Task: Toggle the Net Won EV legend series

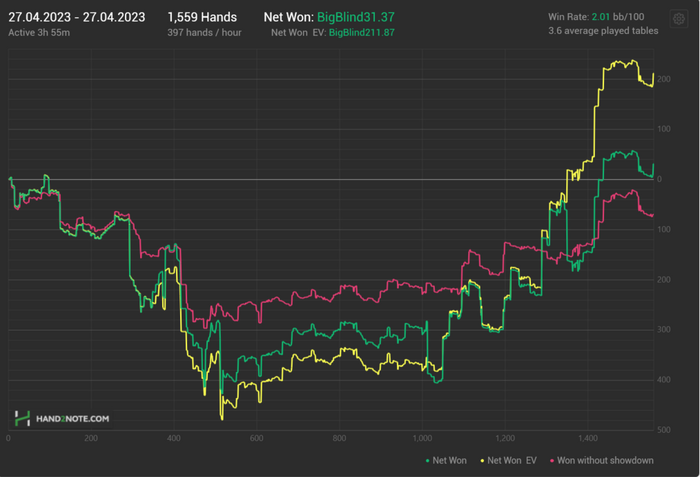Action: pyautogui.click(x=508, y=460)
